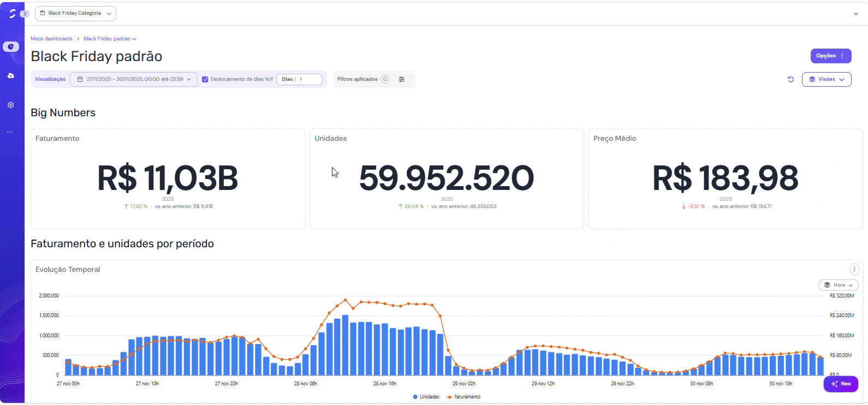
Task: Click the 24,04 % growth indicator
Action: point(411,206)
